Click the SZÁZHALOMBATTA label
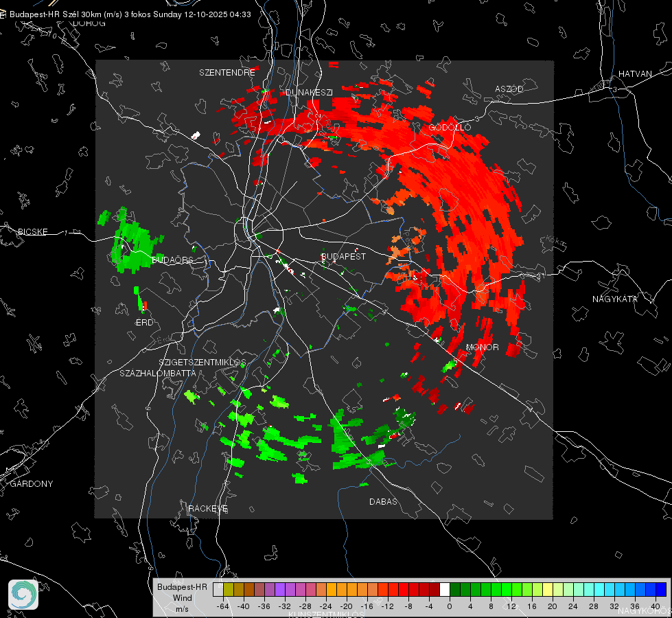672x618 pixels. (158, 373)
